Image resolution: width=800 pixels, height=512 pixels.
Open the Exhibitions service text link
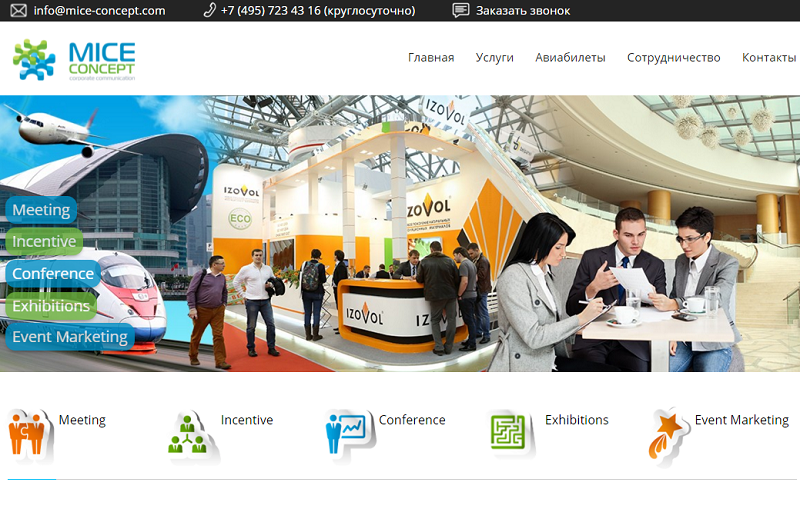[x=577, y=420]
